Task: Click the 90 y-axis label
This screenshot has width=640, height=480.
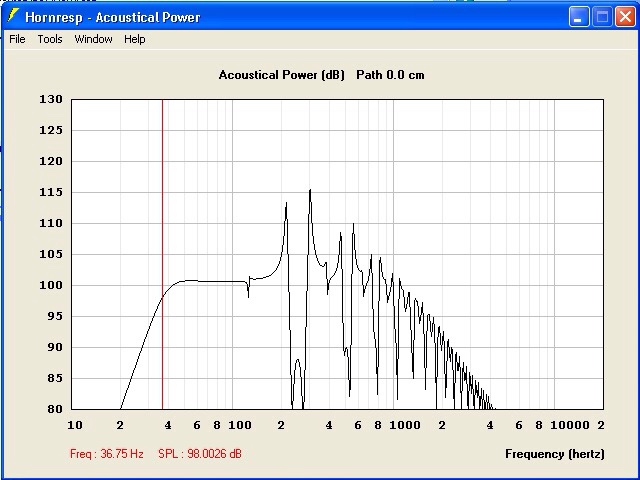Action: coord(55,347)
